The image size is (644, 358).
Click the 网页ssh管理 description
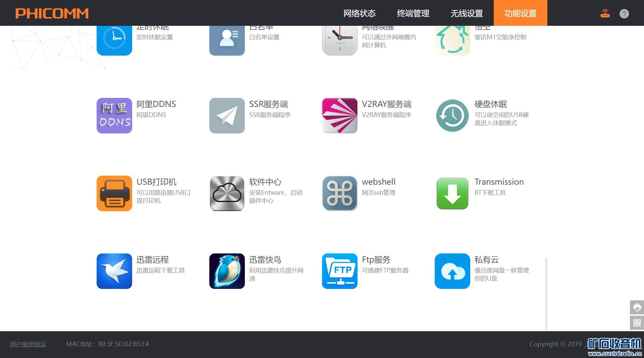click(379, 193)
